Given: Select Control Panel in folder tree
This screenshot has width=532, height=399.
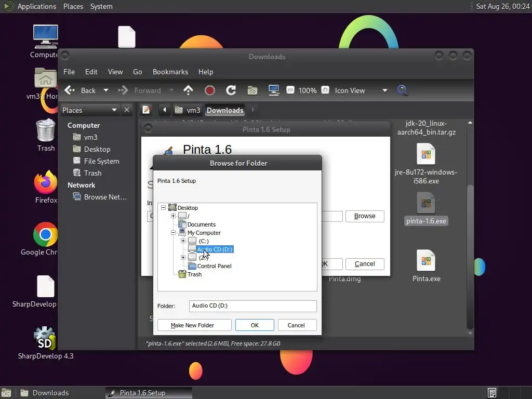Looking at the screenshot, I should pos(214,266).
